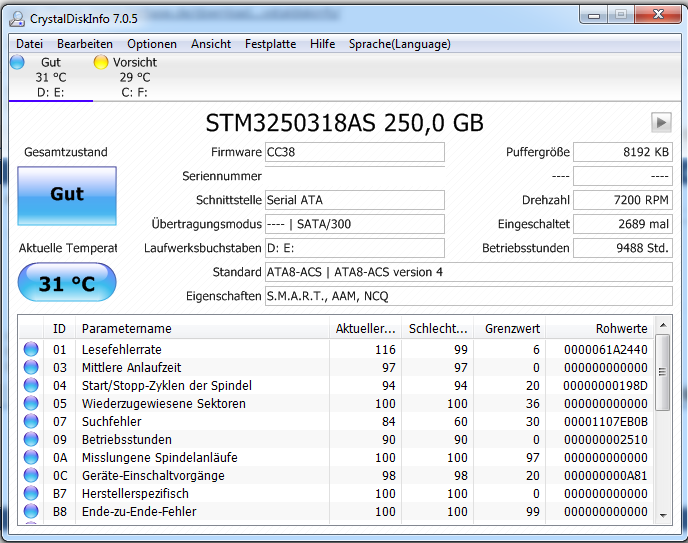Open the Datei menu

coord(29,44)
